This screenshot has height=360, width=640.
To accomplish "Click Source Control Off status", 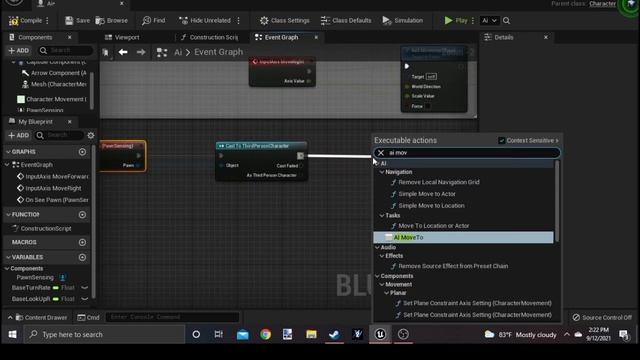I will [602, 317].
